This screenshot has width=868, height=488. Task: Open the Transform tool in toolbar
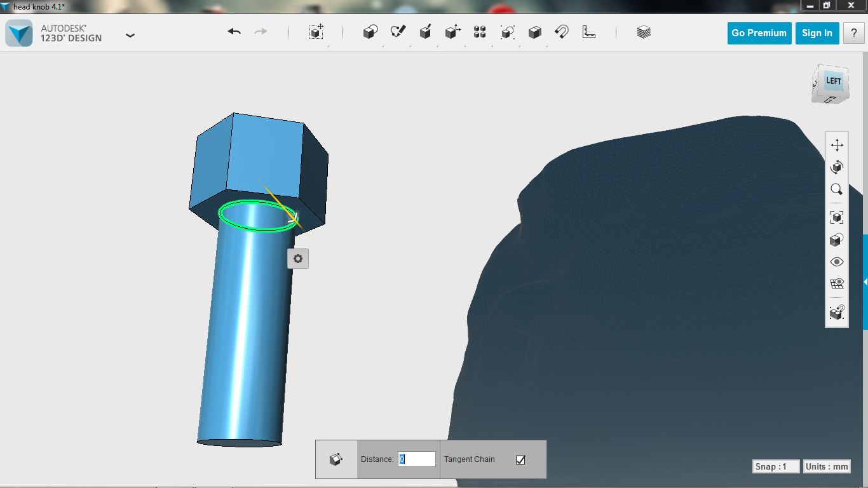click(316, 32)
